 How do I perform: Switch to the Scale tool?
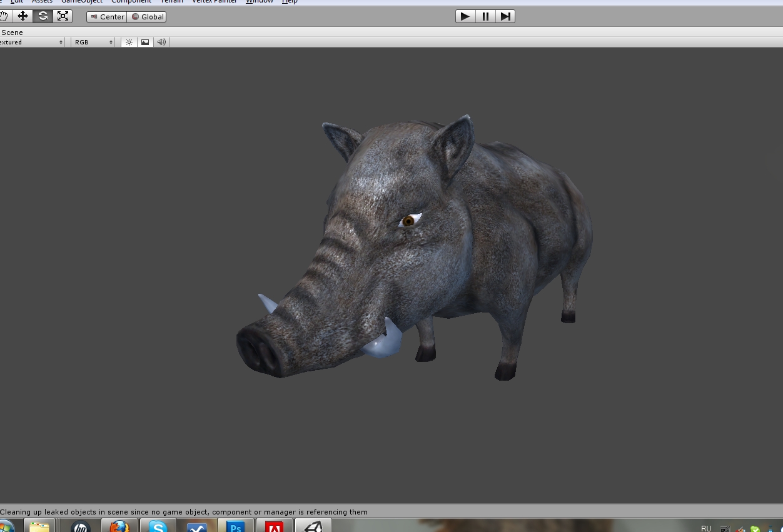click(x=63, y=16)
